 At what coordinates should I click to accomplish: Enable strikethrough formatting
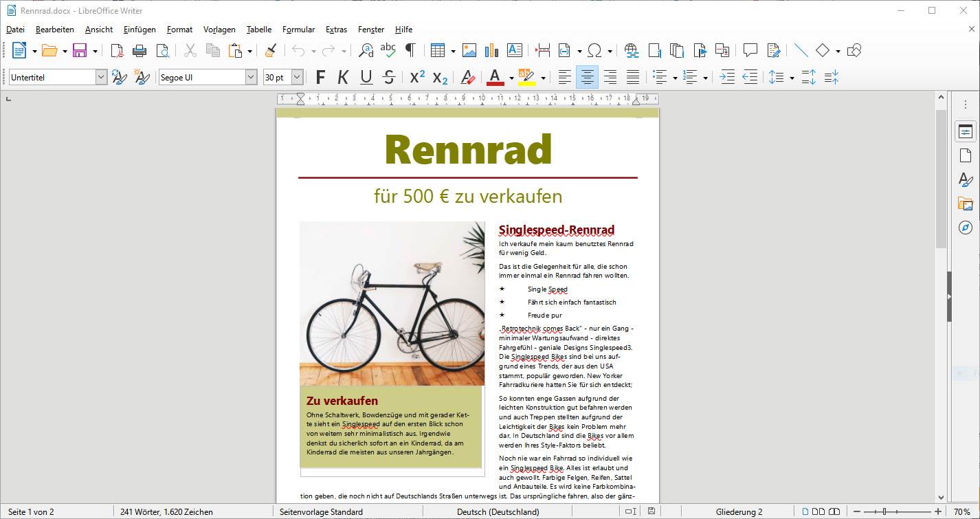point(389,77)
